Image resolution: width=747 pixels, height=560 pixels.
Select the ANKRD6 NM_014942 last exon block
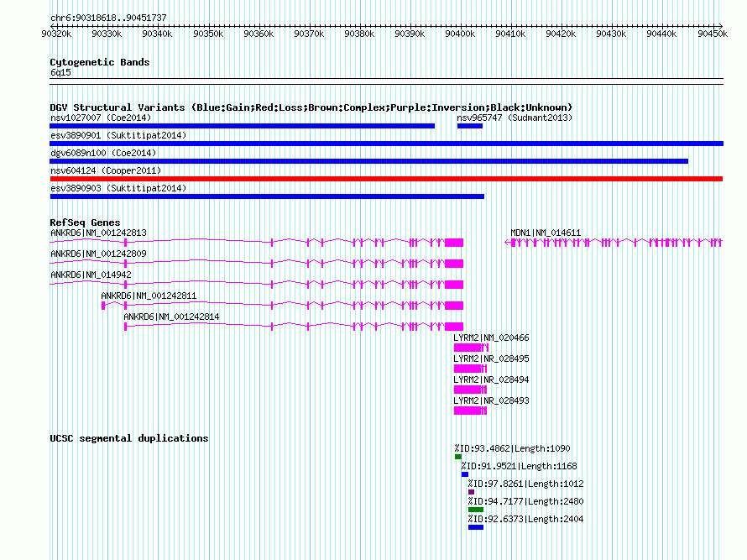click(x=454, y=285)
